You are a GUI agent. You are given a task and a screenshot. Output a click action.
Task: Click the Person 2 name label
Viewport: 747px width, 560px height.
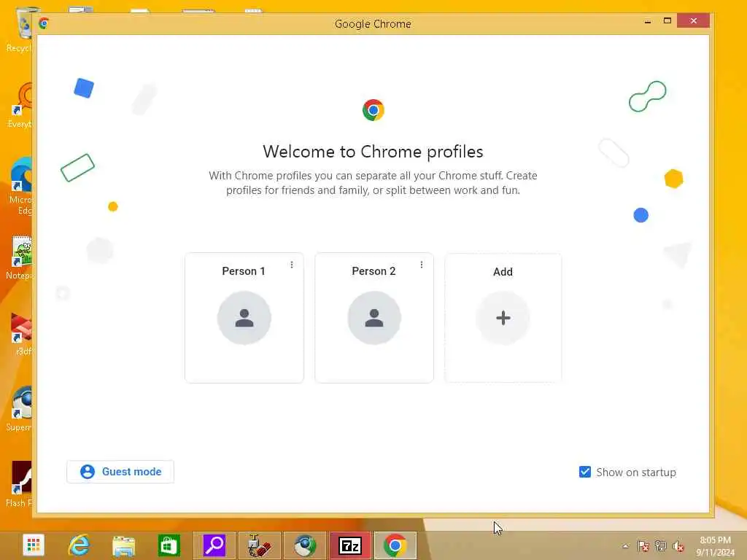(x=373, y=271)
